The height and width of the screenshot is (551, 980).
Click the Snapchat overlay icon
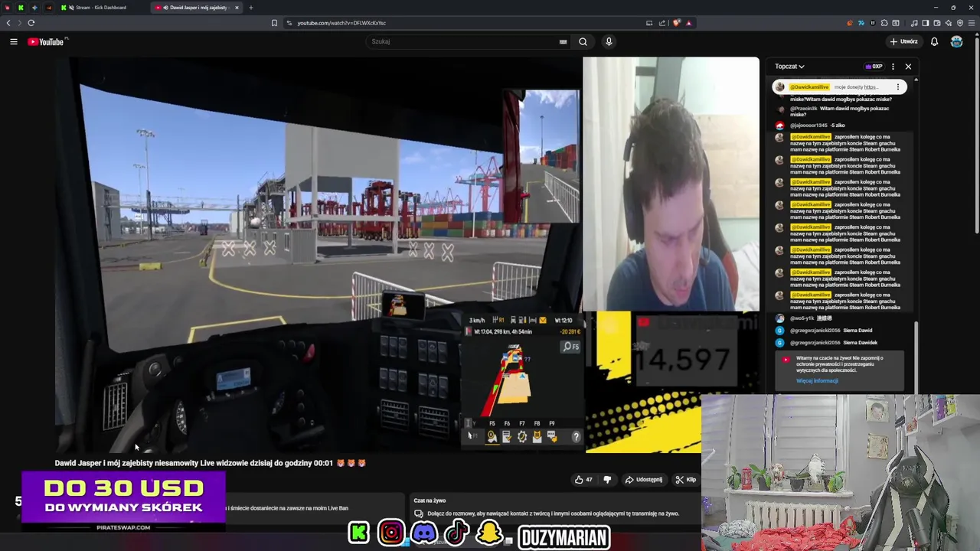(x=489, y=533)
